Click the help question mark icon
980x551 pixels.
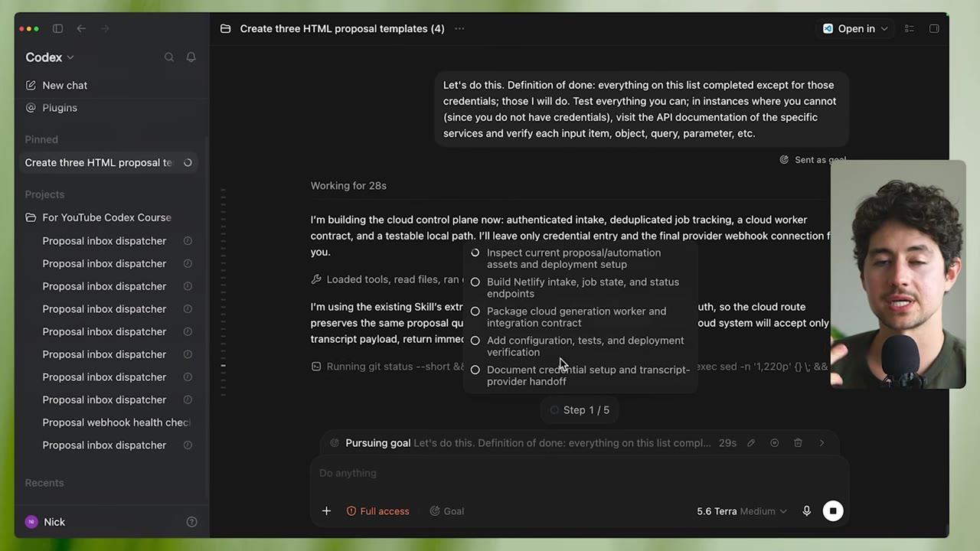pyautogui.click(x=192, y=522)
